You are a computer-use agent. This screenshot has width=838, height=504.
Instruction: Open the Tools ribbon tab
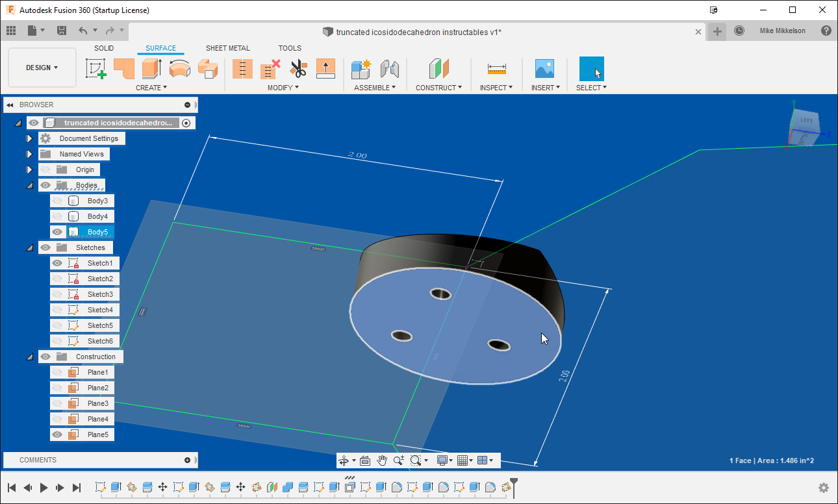click(290, 47)
